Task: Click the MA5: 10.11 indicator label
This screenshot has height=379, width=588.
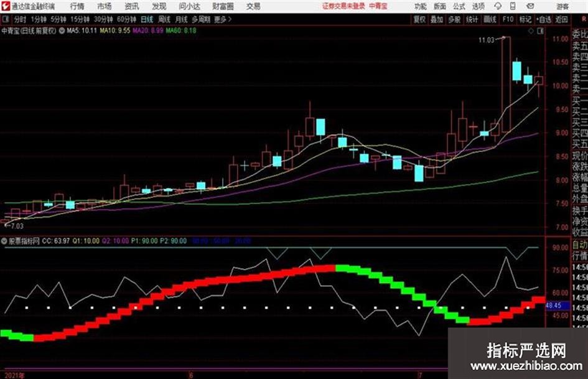Action: coord(82,30)
